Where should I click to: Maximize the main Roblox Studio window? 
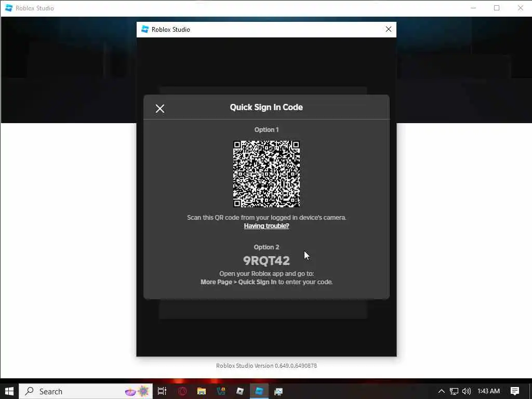click(497, 8)
